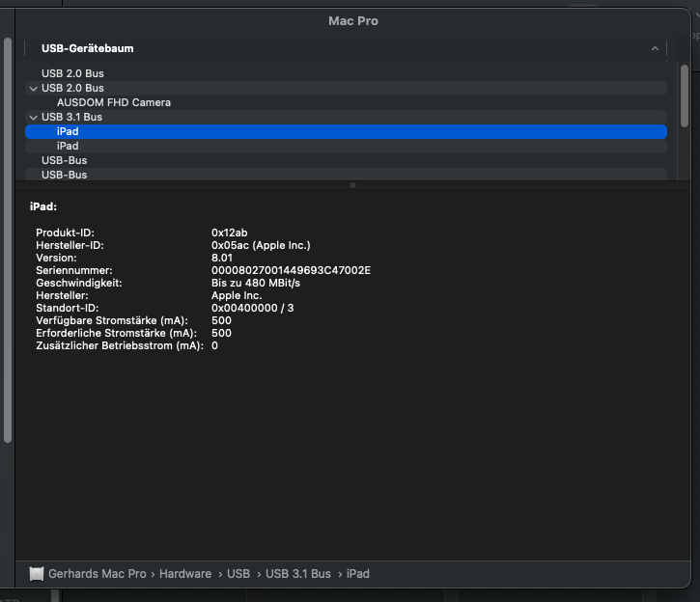Click the Version value 8.01
Image resolution: width=700 pixels, height=602 pixels.
(222, 258)
